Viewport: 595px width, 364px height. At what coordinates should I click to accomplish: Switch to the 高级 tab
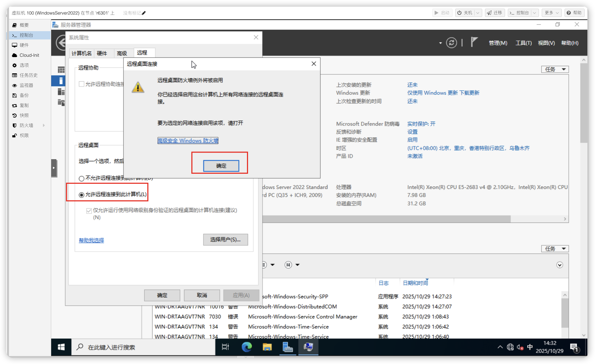pyautogui.click(x=122, y=53)
